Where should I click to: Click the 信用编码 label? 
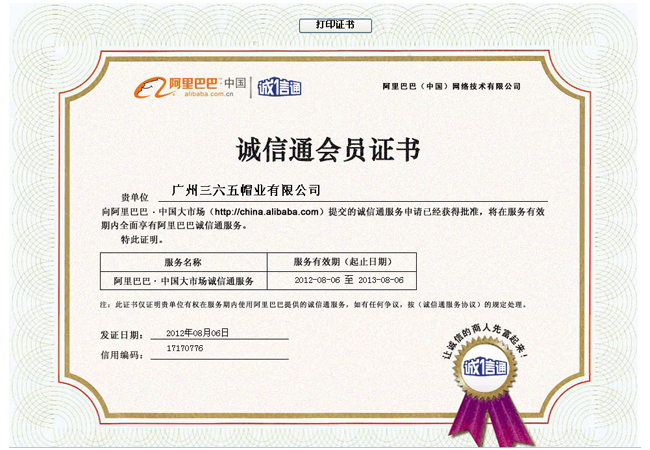tap(122, 355)
